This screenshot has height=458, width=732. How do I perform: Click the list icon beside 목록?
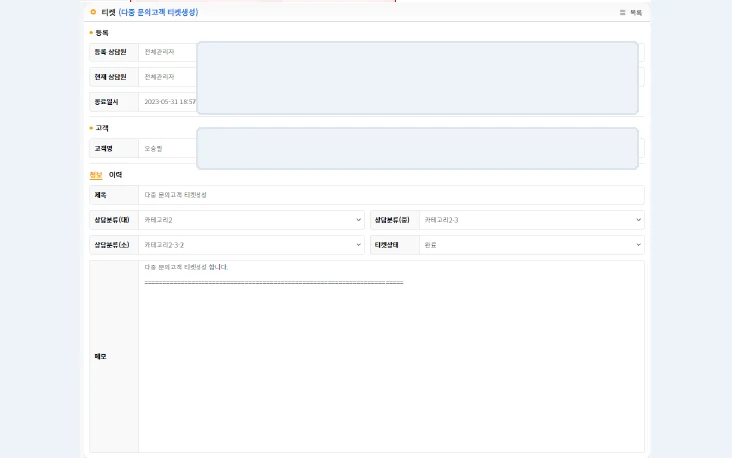tap(622, 13)
